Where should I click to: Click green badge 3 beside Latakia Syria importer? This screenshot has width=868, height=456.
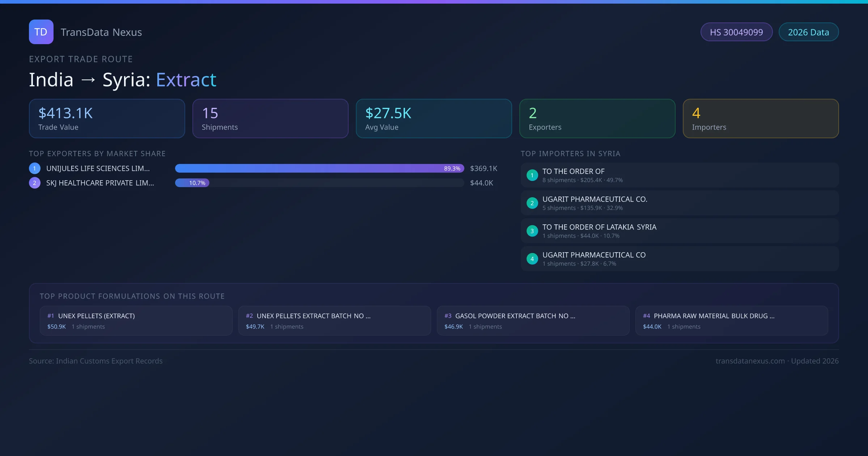point(532,231)
